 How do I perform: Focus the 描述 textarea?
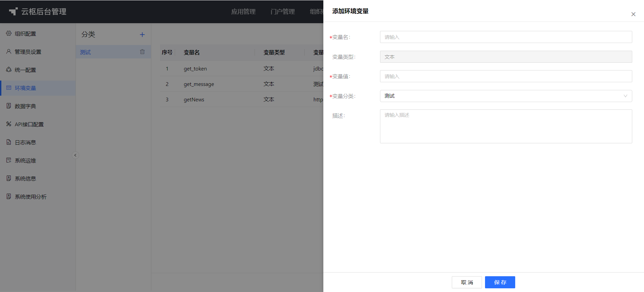pos(506,126)
